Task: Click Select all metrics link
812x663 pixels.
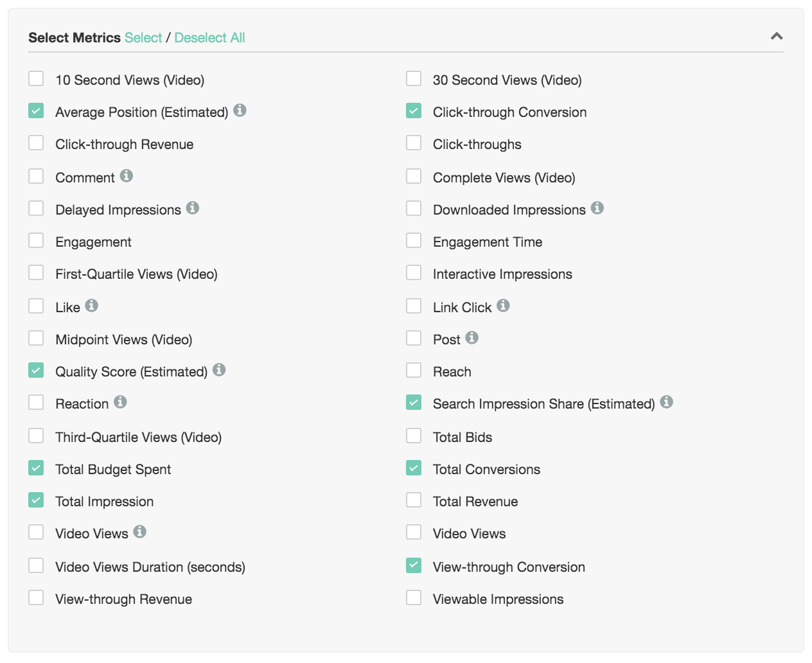Action: [143, 38]
